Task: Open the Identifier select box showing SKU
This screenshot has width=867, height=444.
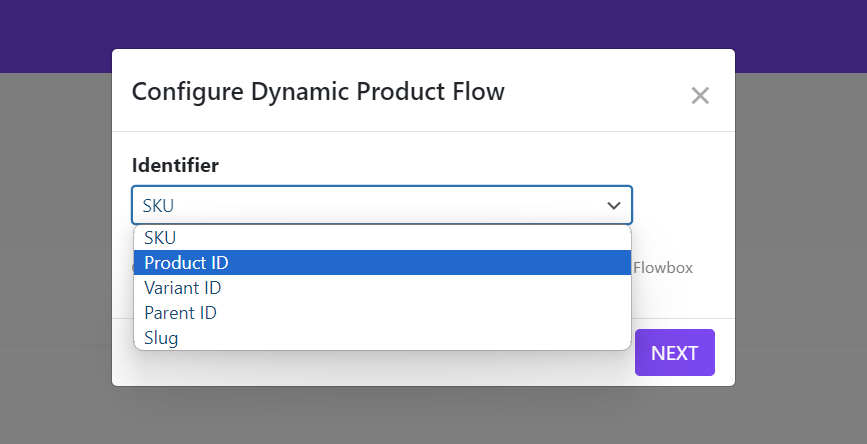Action: tap(370, 205)
